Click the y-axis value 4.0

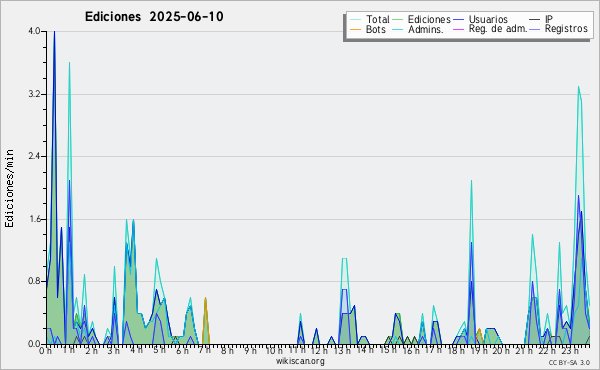coord(34,31)
